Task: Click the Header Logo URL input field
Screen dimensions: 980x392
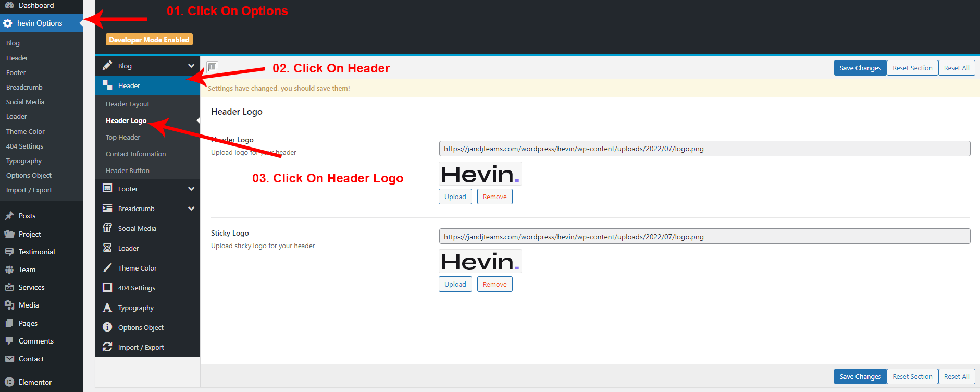Action: pyautogui.click(x=704, y=149)
